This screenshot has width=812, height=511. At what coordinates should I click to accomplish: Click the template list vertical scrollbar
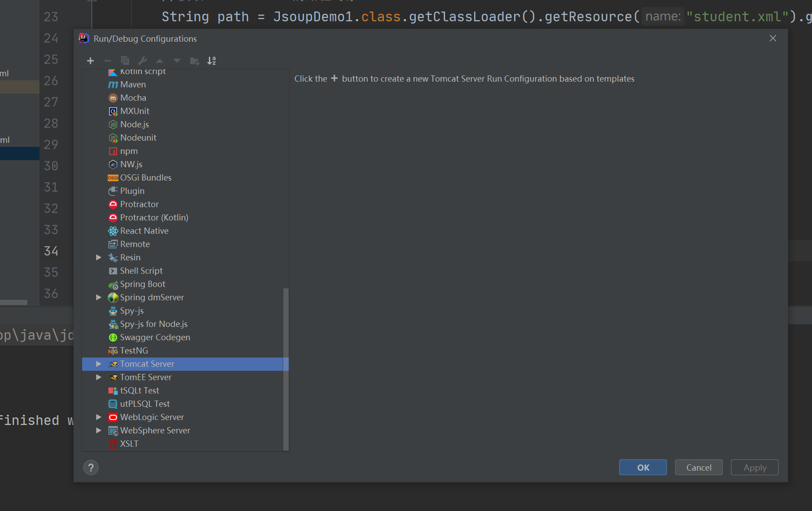point(286,369)
